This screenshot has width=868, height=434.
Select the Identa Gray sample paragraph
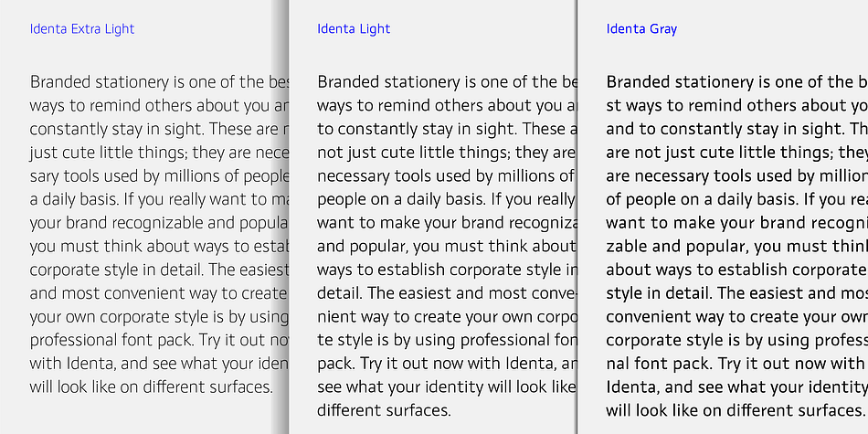[x=736, y=246]
